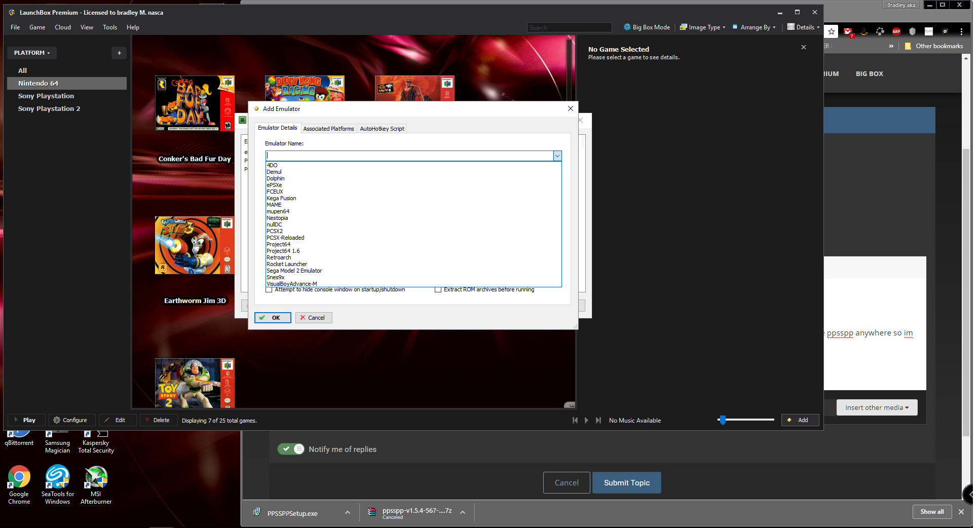Open the Tools menu
This screenshot has width=980, height=528.
tap(110, 27)
